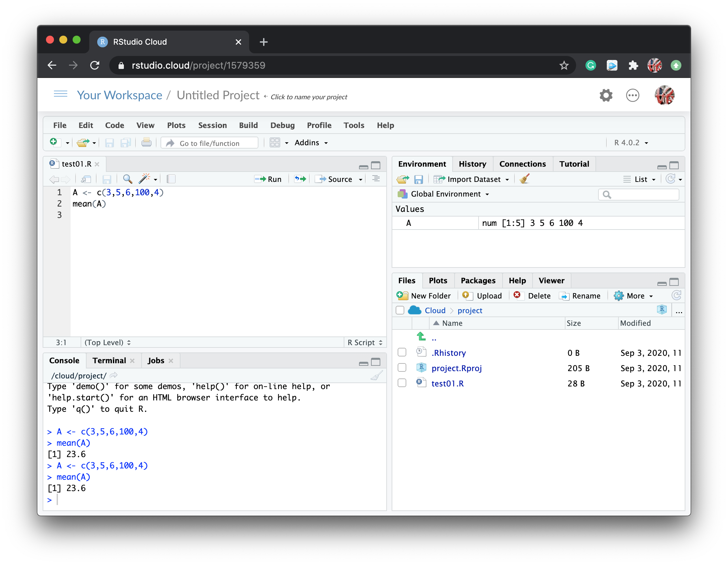The image size is (728, 565).
Task: Check the box next to project.Rproj
Action: (402, 368)
